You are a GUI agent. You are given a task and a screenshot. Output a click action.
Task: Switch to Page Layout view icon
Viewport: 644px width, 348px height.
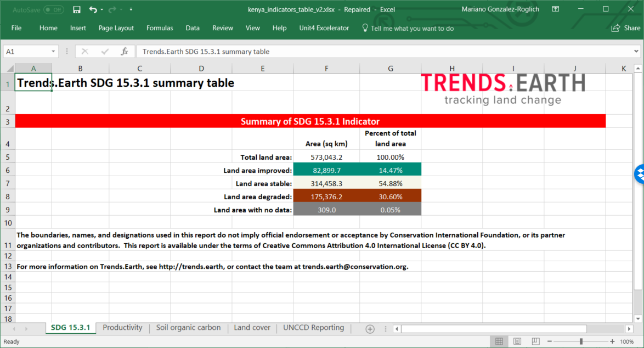[517, 341]
